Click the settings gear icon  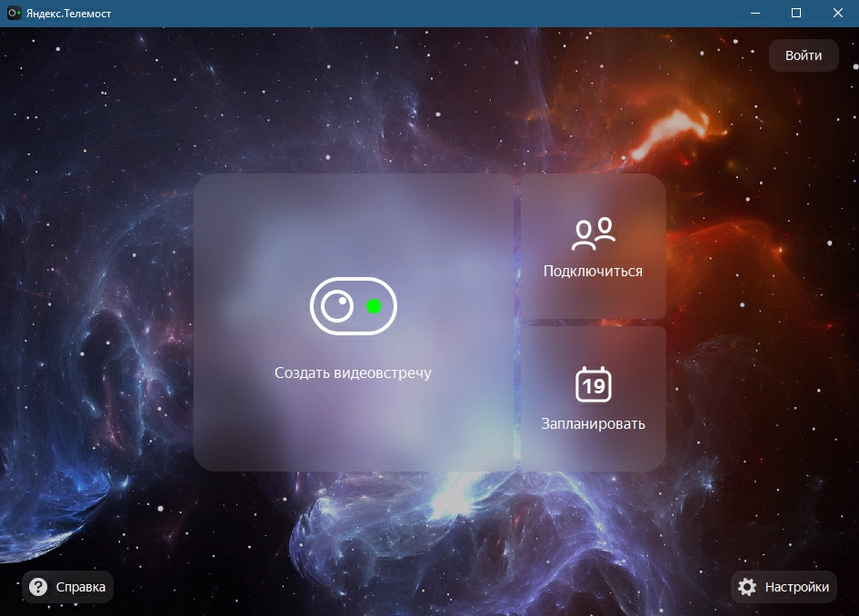[746, 587]
